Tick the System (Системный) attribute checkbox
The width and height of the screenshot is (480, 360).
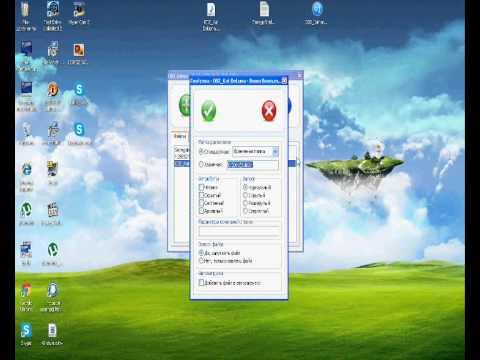point(201,203)
